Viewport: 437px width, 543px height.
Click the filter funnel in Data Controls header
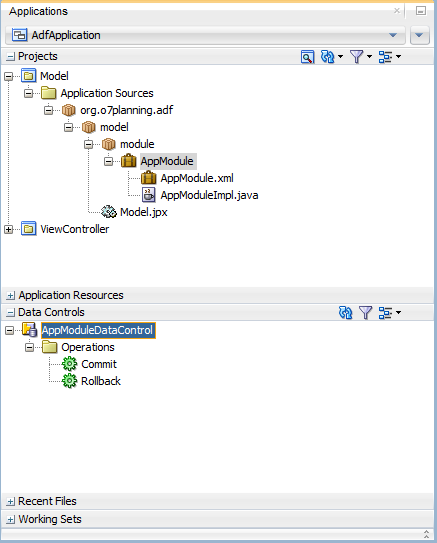365,313
